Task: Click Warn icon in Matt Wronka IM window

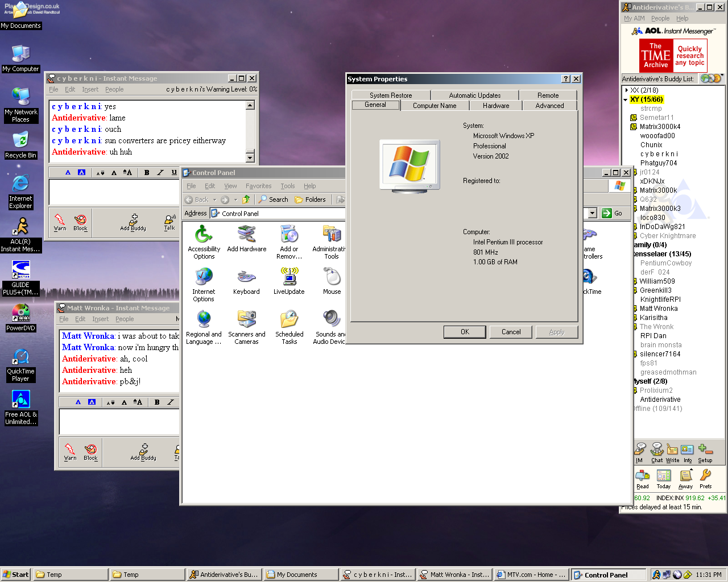Action: tap(70, 452)
